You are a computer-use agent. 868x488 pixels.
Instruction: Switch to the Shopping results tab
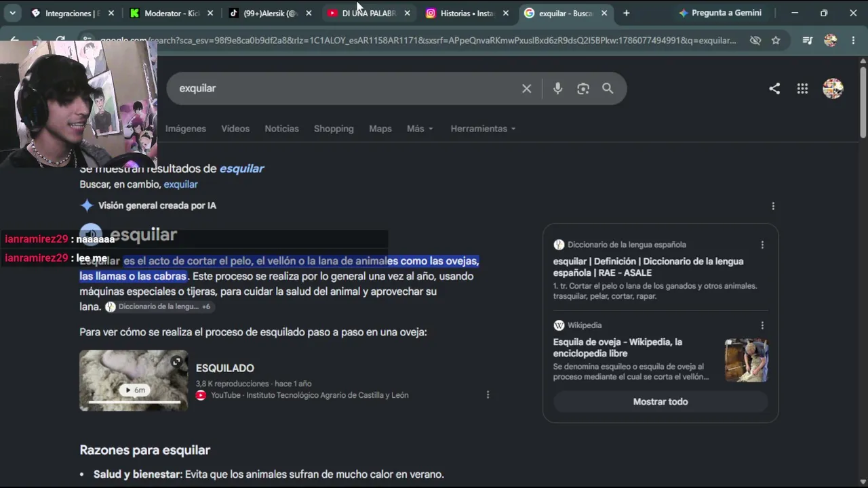334,129
